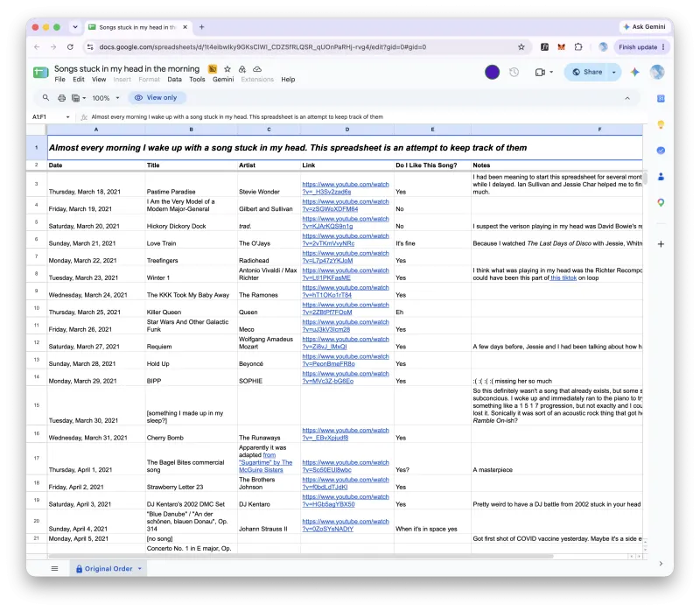Bookmark this page in Chrome

pyautogui.click(x=521, y=47)
